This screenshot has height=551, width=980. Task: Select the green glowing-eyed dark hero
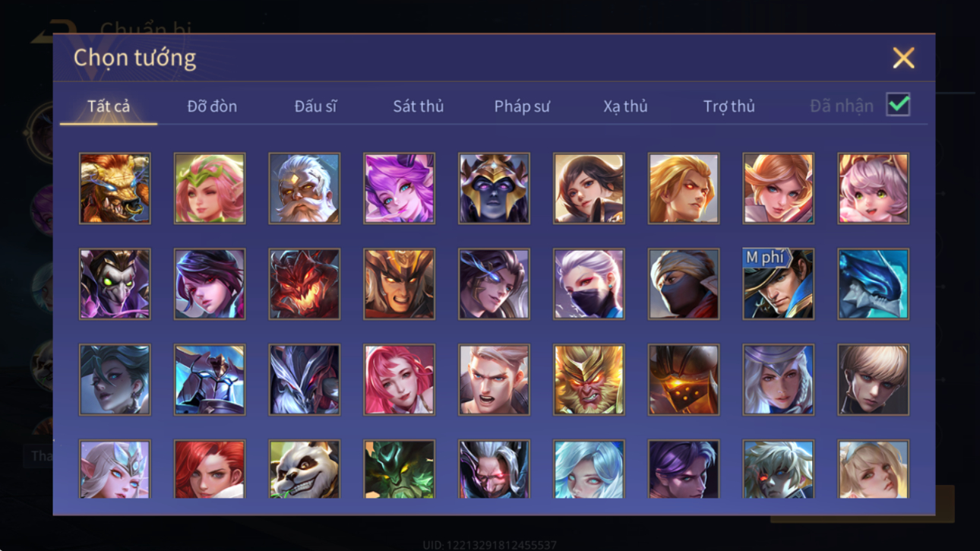click(399, 469)
